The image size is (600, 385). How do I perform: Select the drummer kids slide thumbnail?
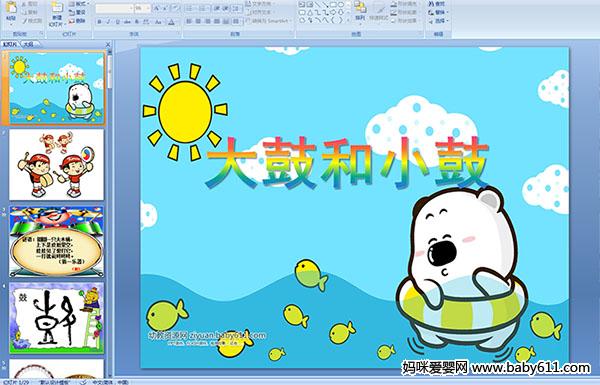click(56, 165)
